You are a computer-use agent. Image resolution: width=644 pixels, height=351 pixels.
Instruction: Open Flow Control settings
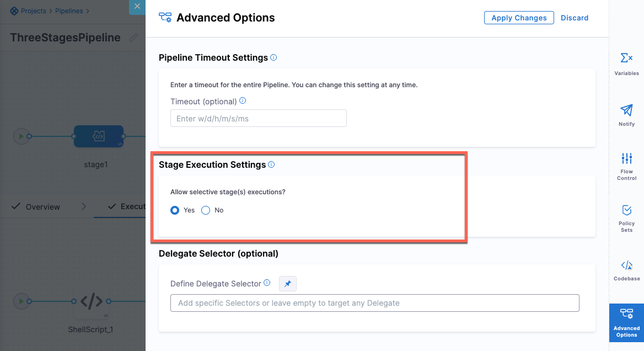(626, 166)
